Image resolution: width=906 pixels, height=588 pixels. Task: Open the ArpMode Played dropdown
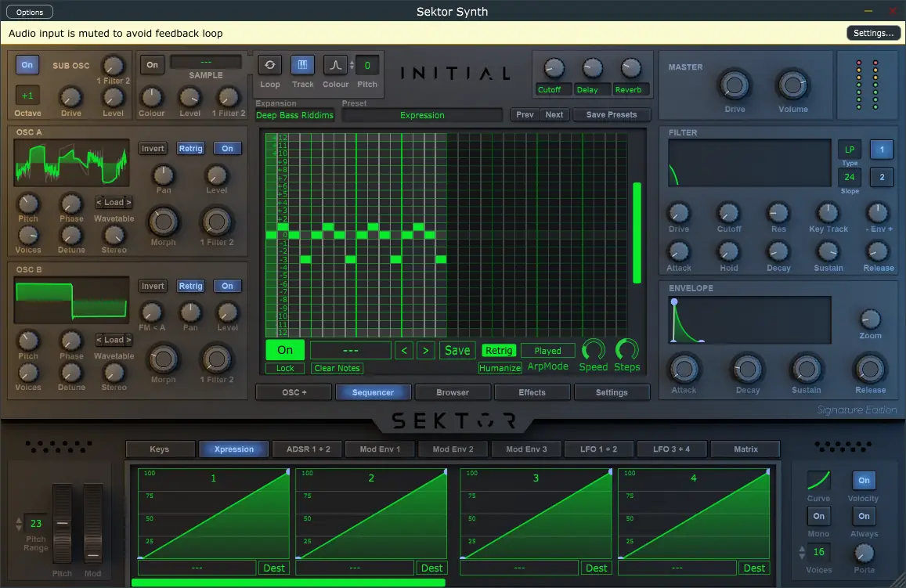(547, 350)
